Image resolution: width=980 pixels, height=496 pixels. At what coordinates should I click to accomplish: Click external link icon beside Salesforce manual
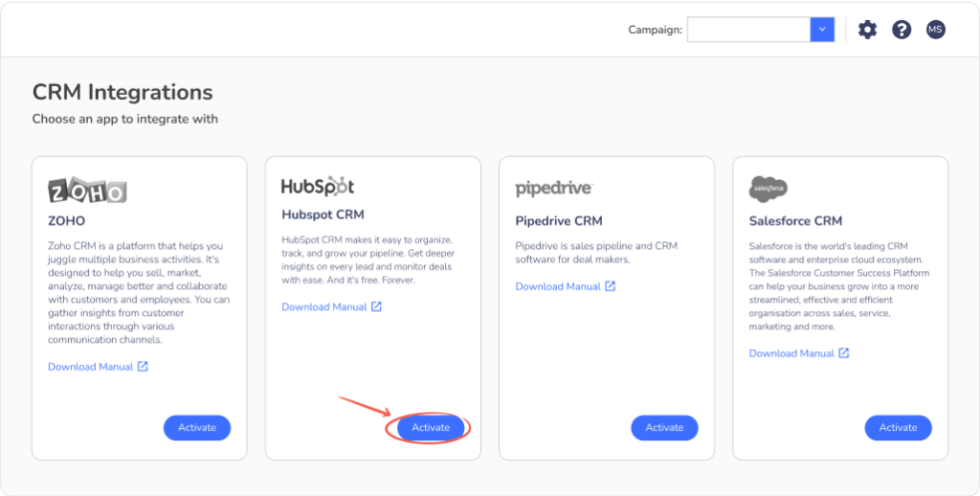[x=843, y=352]
